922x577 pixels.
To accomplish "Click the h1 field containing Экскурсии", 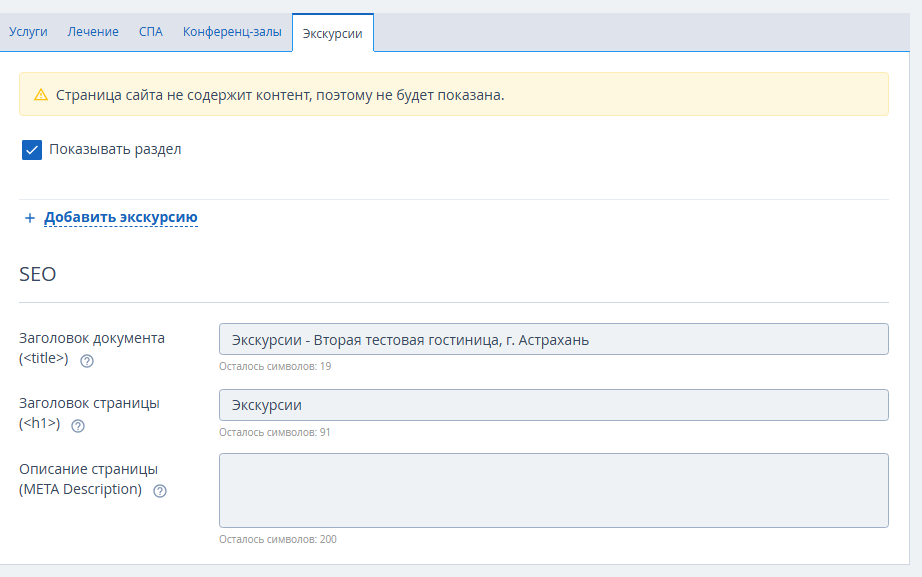I will pos(554,405).
